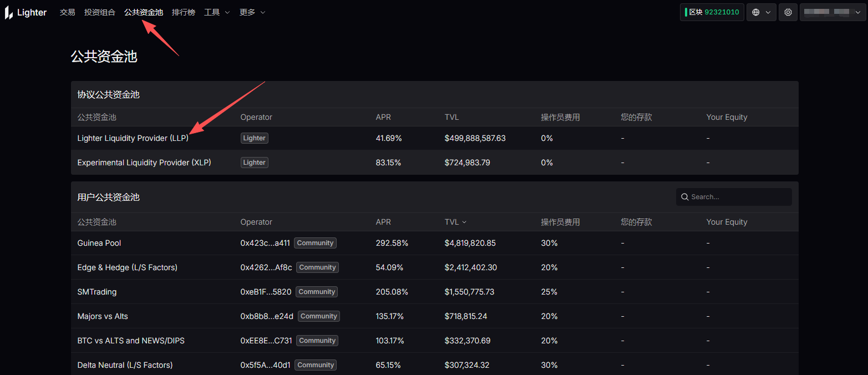This screenshot has width=868, height=375.
Task: Open Experimental Liquidity Provider (XLP) pool
Action: (x=144, y=163)
